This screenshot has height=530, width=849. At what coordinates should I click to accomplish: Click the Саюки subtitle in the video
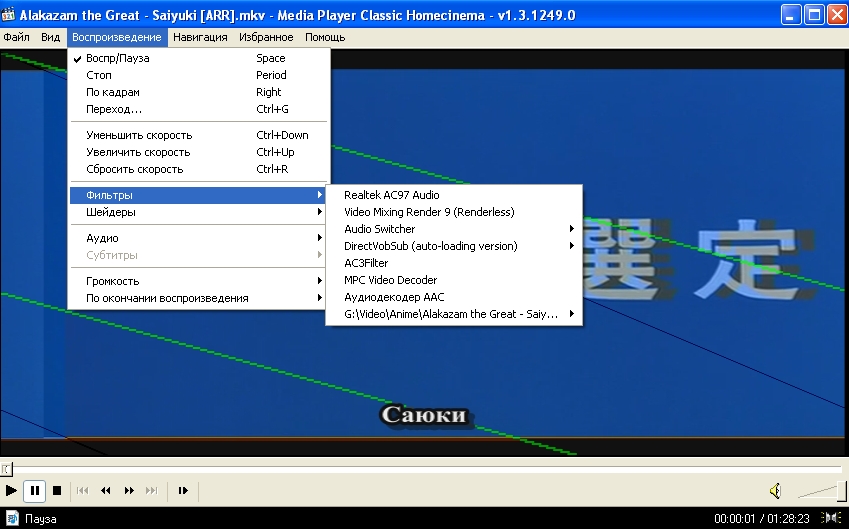[424, 415]
